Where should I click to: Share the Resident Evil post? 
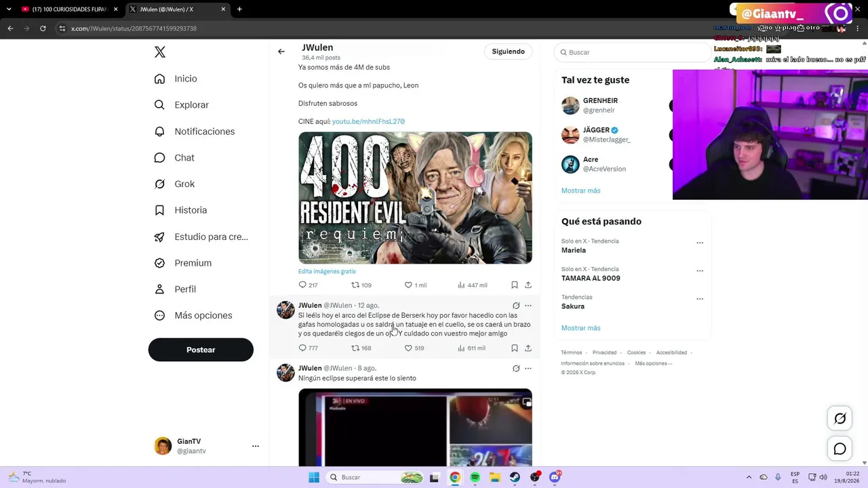pyautogui.click(x=528, y=285)
